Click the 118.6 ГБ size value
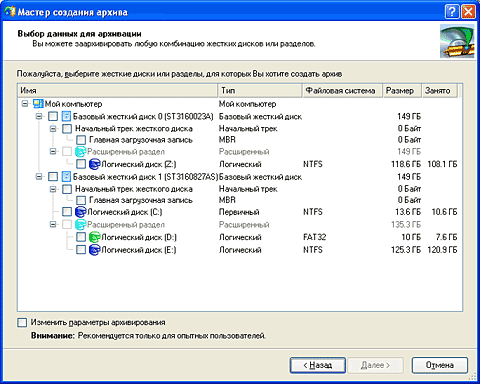This screenshot has width=480, height=384. click(406, 164)
